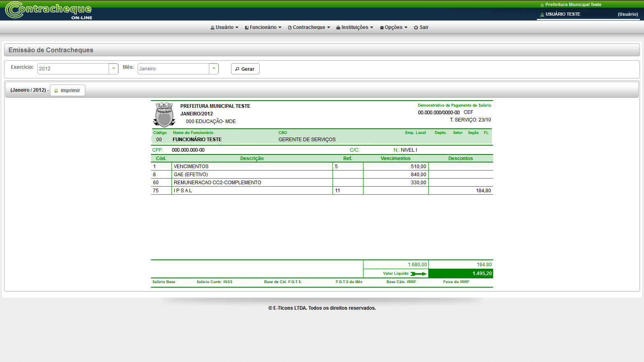This screenshot has width=644, height=362.
Task: Click the building icon of Instituições
Action: [338, 28]
